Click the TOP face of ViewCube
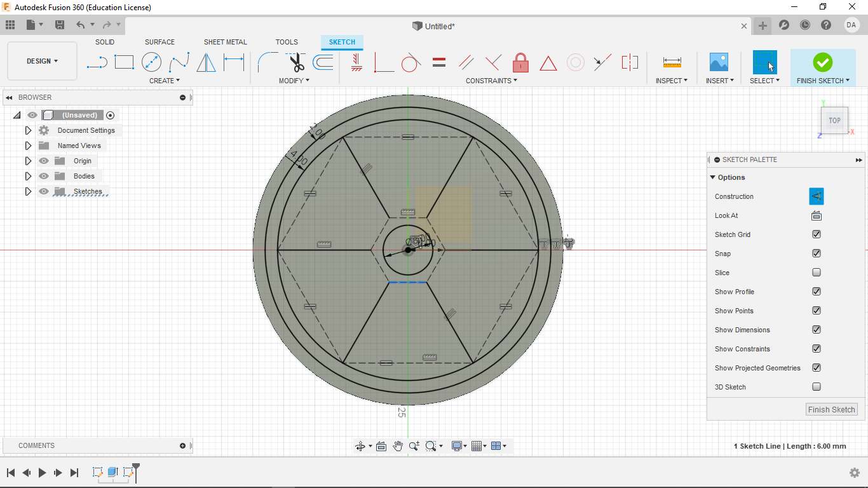868x488 pixels. click(834, 120)
